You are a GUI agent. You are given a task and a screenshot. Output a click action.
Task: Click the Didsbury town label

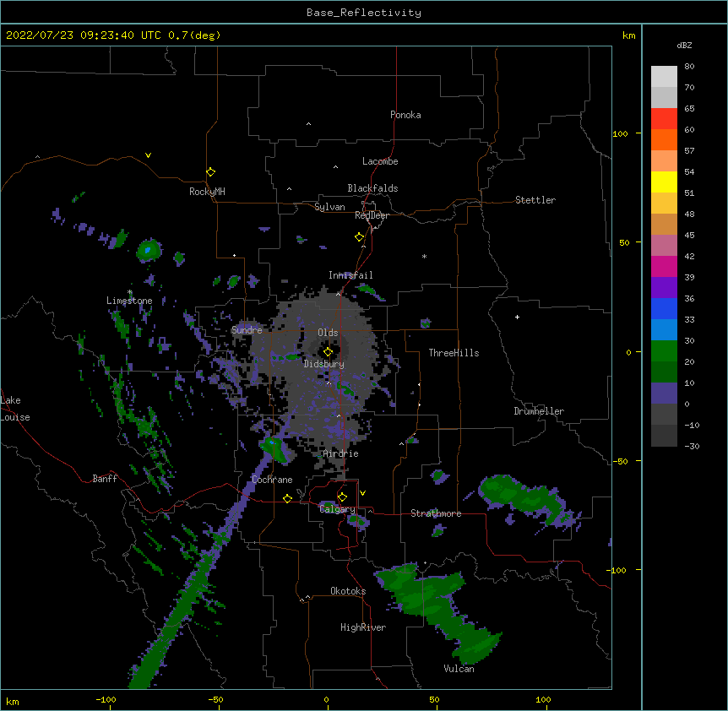tap(323, 364)
